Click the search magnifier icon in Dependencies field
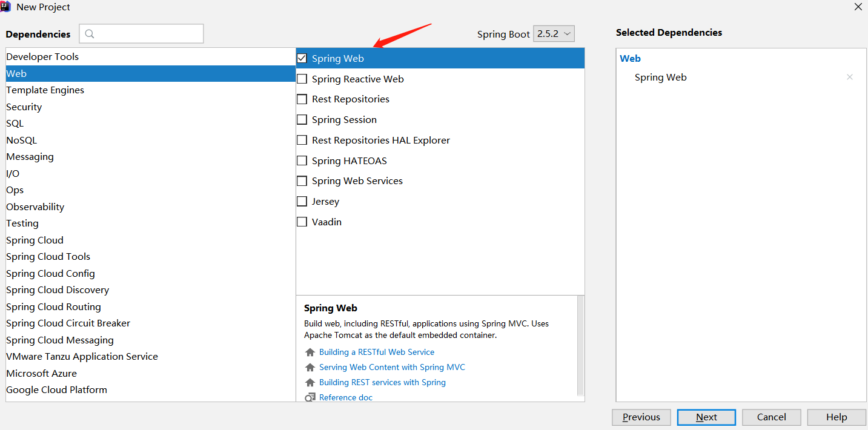Image resolution: width=868 pixels, height=430 pixels. point(90,34)
